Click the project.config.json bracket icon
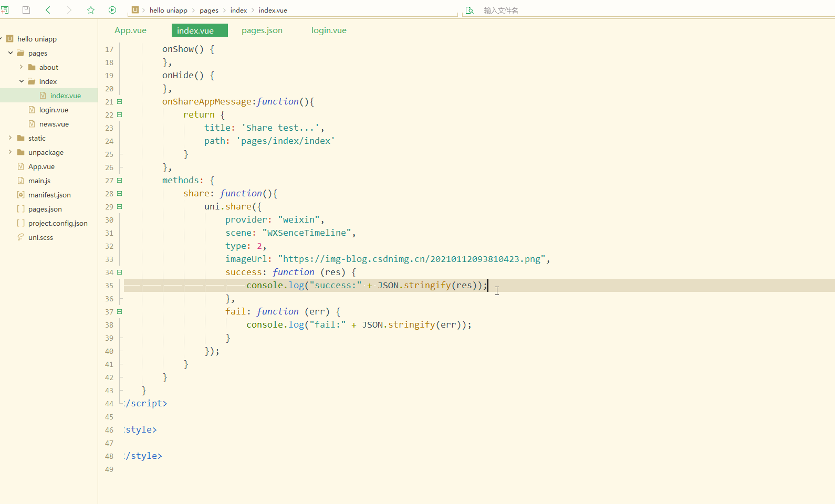Screen dimensions: 835x504 tap(21, 223)
